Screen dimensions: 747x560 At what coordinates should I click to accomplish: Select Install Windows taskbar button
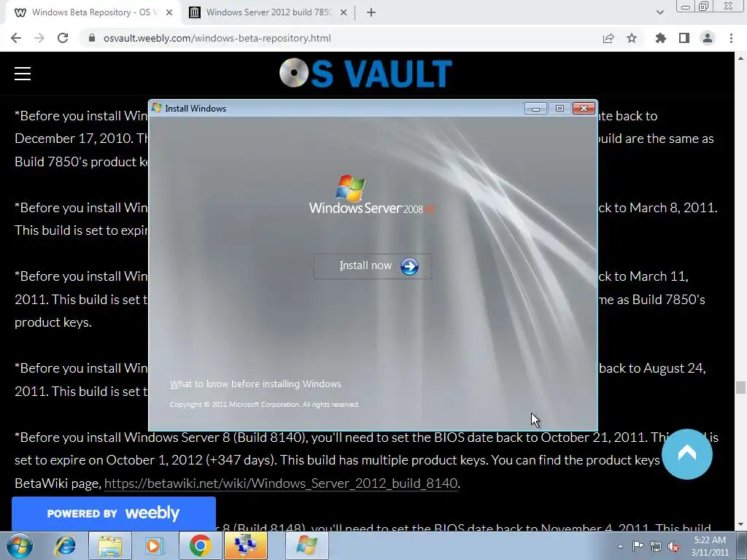tap(307, 545)
